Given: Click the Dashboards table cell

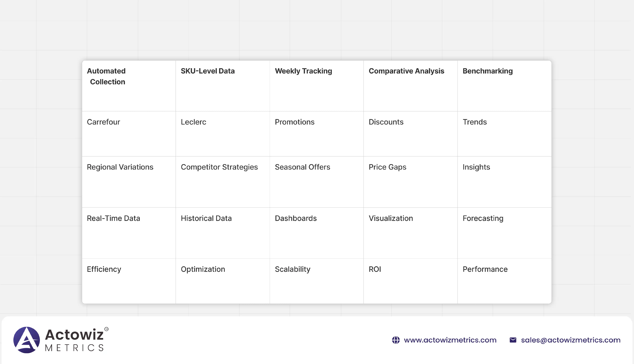Looking at the screenshot, I should point(296,218).
